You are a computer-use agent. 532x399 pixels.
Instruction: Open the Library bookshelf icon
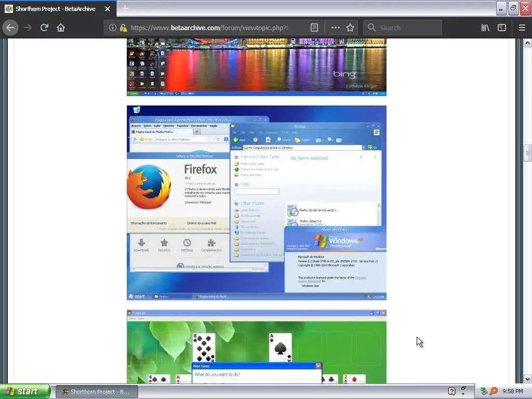(485, 28)
